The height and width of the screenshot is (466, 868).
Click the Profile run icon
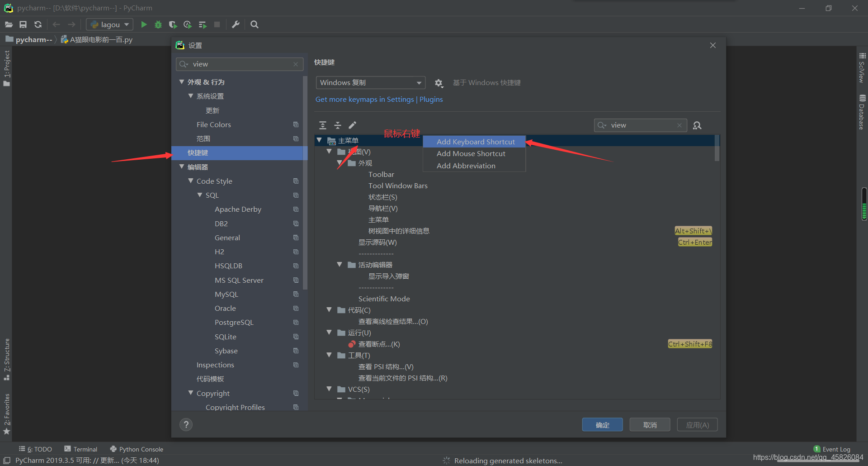point(188,24)
